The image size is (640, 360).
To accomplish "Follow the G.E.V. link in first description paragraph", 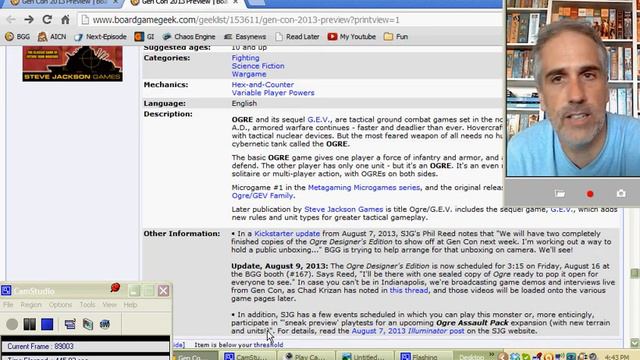I will [x=318, y=120].
